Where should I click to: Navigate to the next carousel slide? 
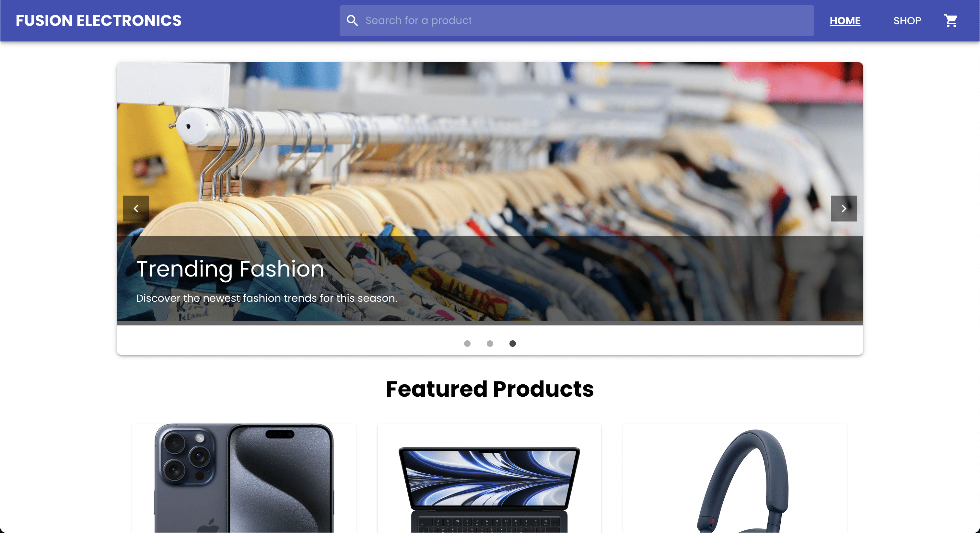coord(843,208)
